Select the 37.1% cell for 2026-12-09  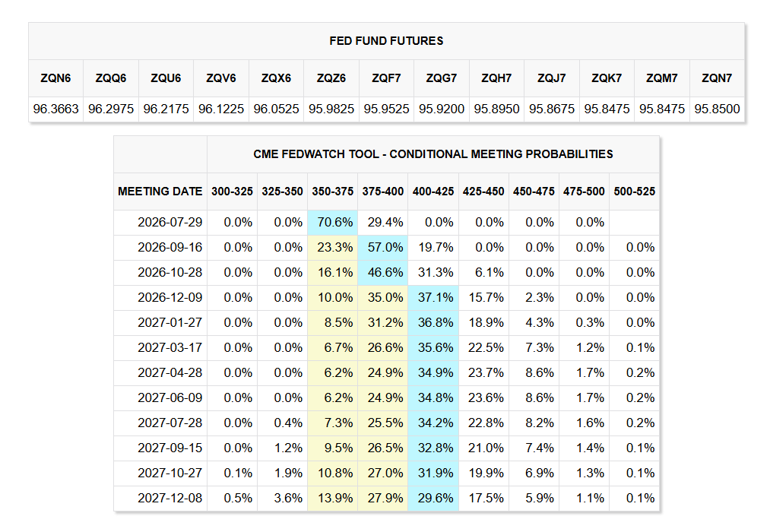click(x=433, y=298)
